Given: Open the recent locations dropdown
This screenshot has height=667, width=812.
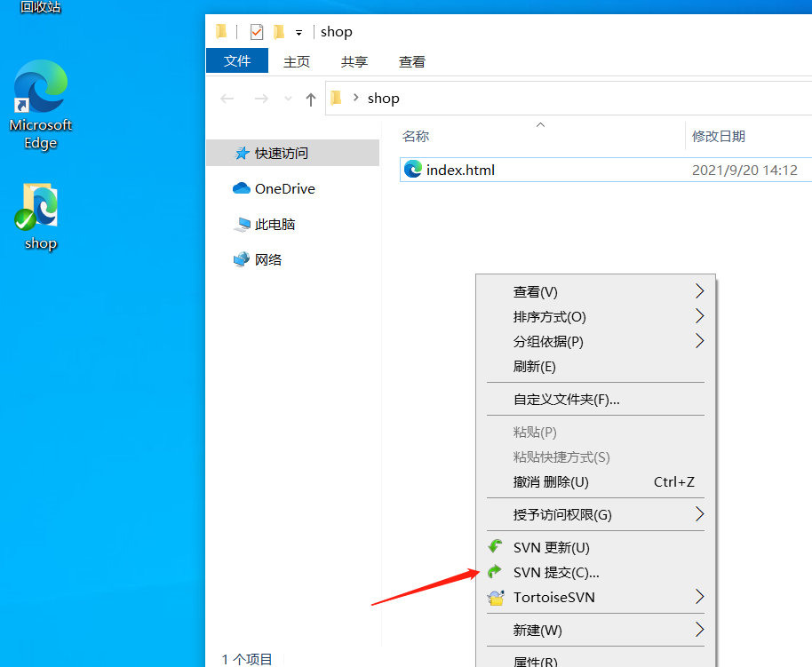Looking at the screenshot, I should 288,99.
